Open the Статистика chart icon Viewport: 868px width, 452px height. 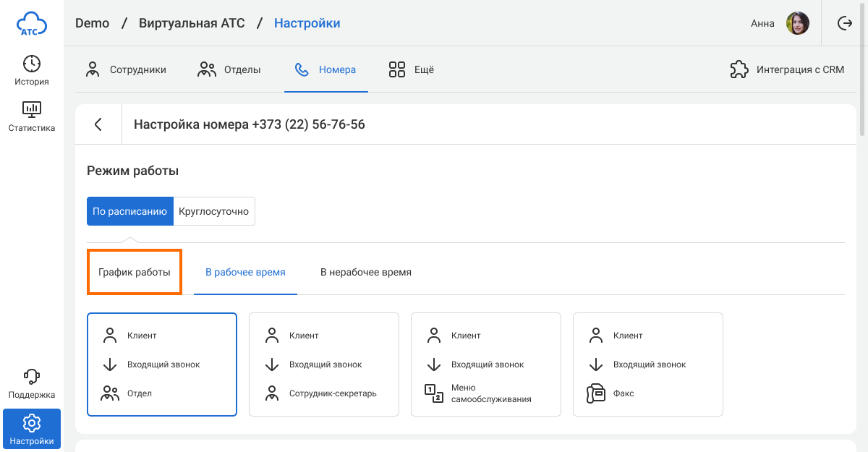32,110
